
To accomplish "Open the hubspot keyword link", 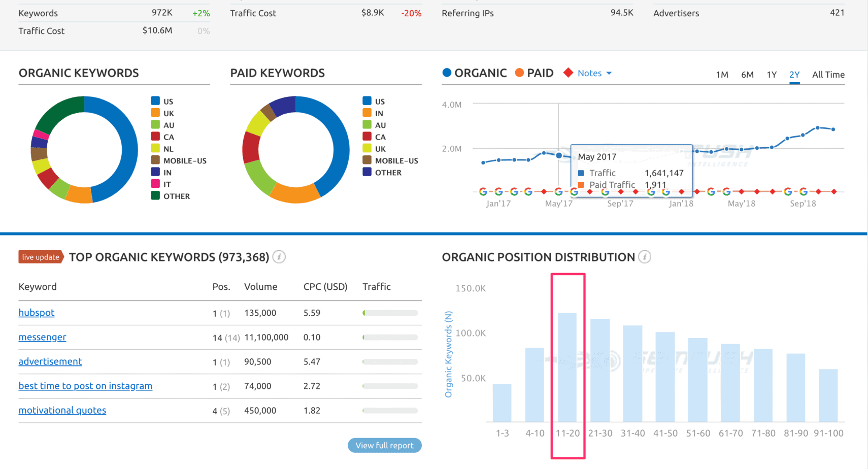I will [x=37, y=313].
